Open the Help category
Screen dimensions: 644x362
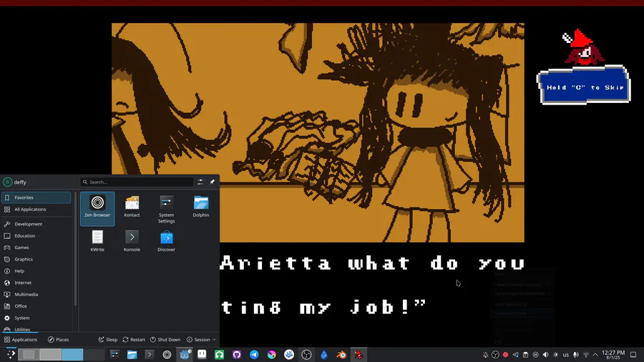click(36, 271)
